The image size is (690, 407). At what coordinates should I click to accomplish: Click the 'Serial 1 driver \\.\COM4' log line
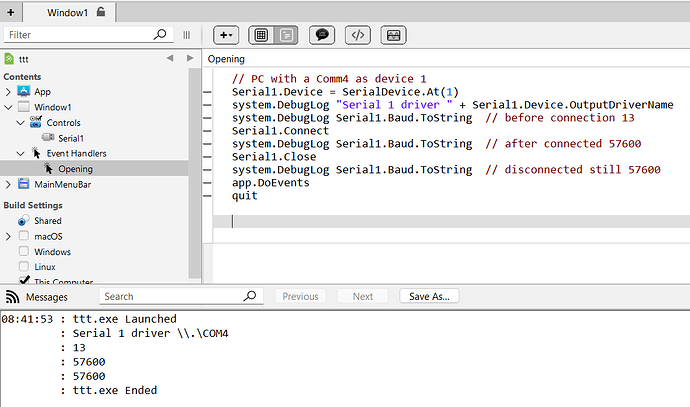[x=150, y=334]
